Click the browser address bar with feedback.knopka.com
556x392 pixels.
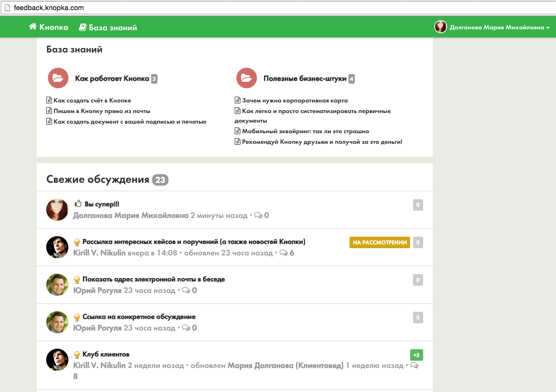[x=241, y=8]
